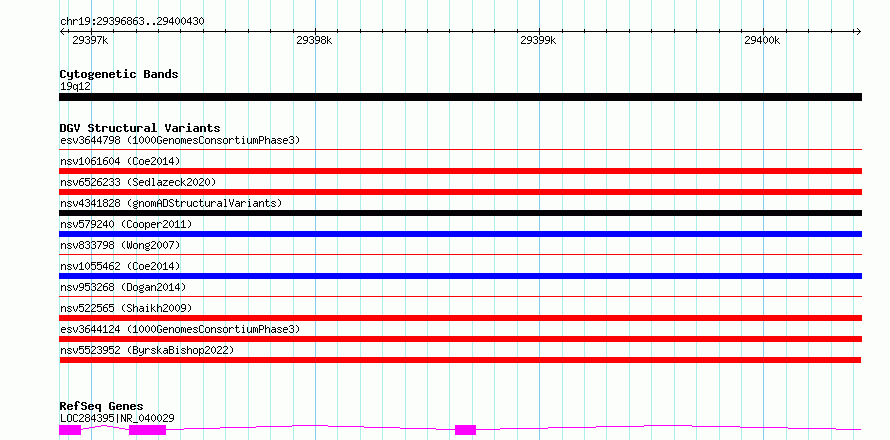This screenshot has width=890, height=440.
Task: Click the 19q12 band label
Action: click(75, 86)
